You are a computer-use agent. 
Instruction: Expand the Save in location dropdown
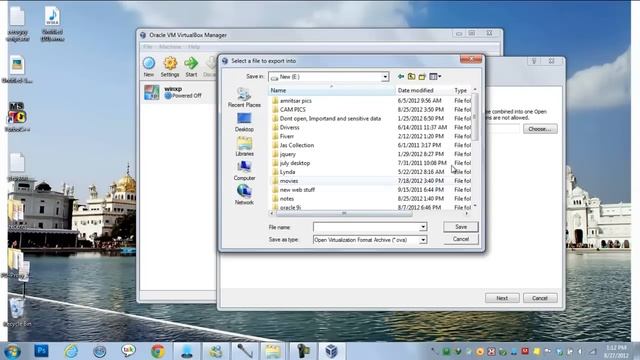pos(385,77)
